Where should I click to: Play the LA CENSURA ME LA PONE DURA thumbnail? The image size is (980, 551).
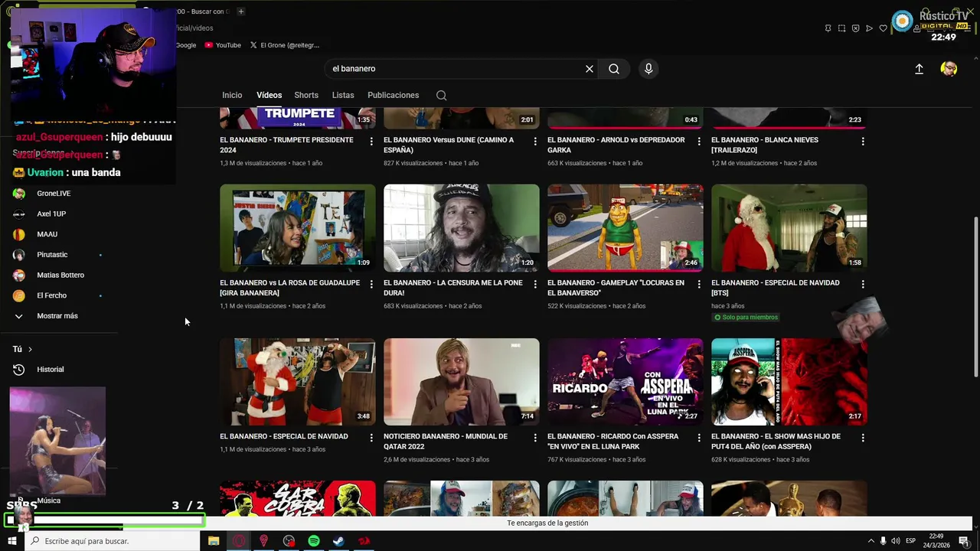462,228
